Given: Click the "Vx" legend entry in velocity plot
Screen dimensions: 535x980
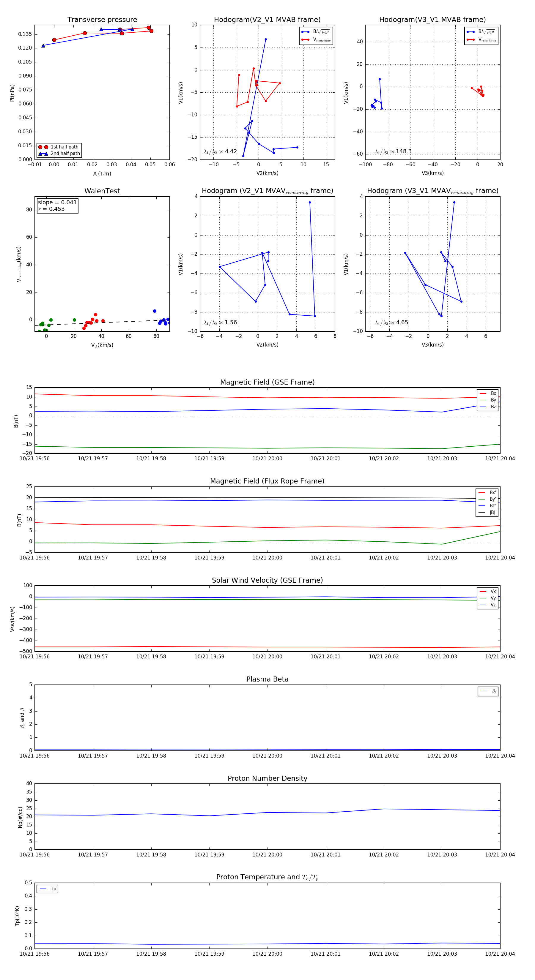Looking at the screenshot, I should [488, 592].
